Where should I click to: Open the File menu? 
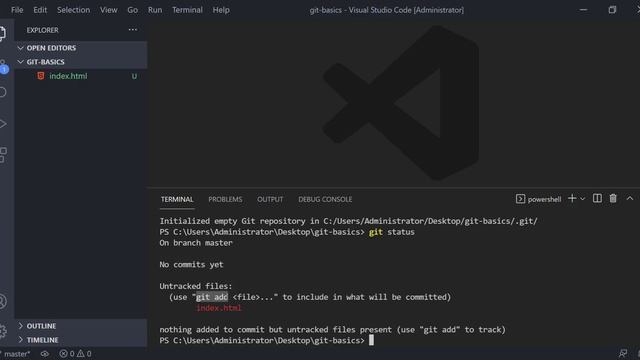[17, 10]
